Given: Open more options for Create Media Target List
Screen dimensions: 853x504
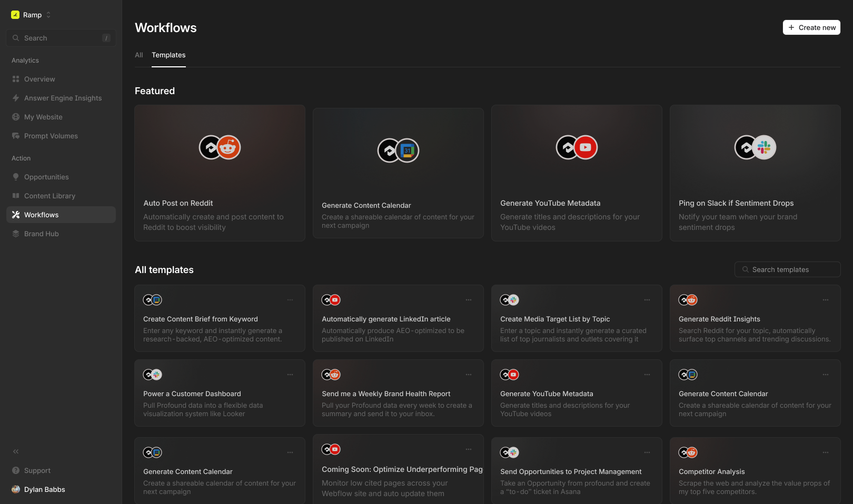Looking at the screenshot, I should pyautogui.click(x=647, y=300).
